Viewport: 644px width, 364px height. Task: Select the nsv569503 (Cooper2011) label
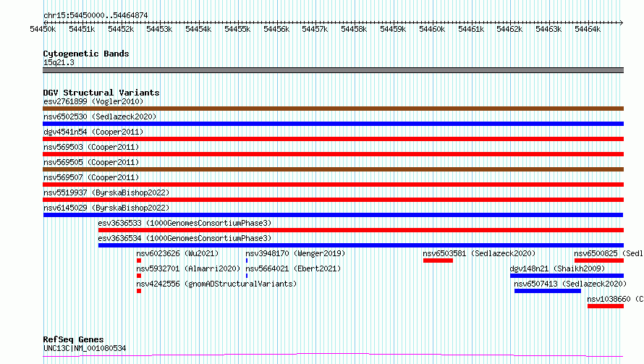tap(91, 147)
